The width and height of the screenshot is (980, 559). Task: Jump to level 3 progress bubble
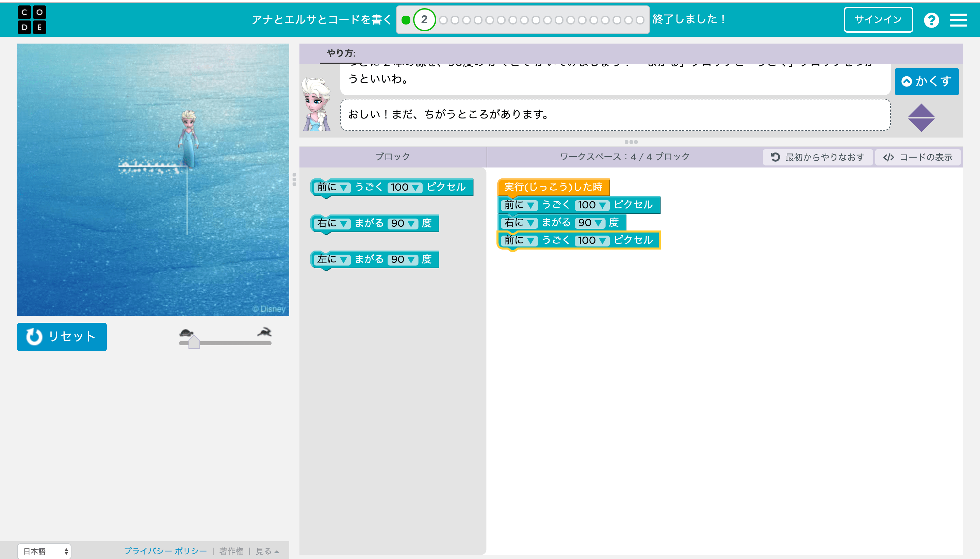tap(443, 20)
